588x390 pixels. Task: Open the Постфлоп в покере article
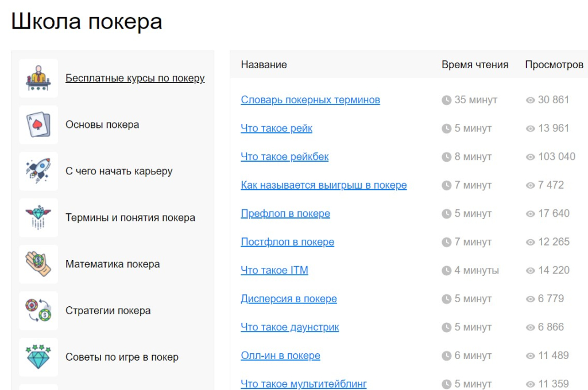click(287, 242)
